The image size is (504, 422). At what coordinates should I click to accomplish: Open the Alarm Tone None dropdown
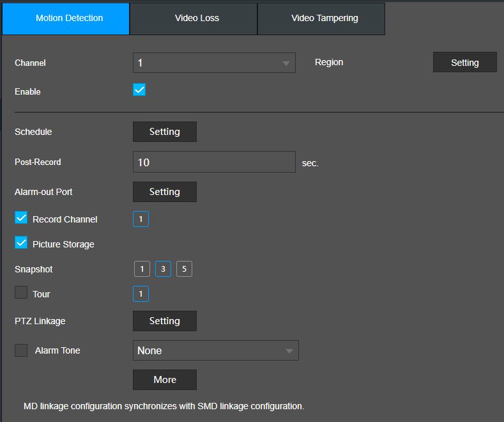click(x=216, y=350)
